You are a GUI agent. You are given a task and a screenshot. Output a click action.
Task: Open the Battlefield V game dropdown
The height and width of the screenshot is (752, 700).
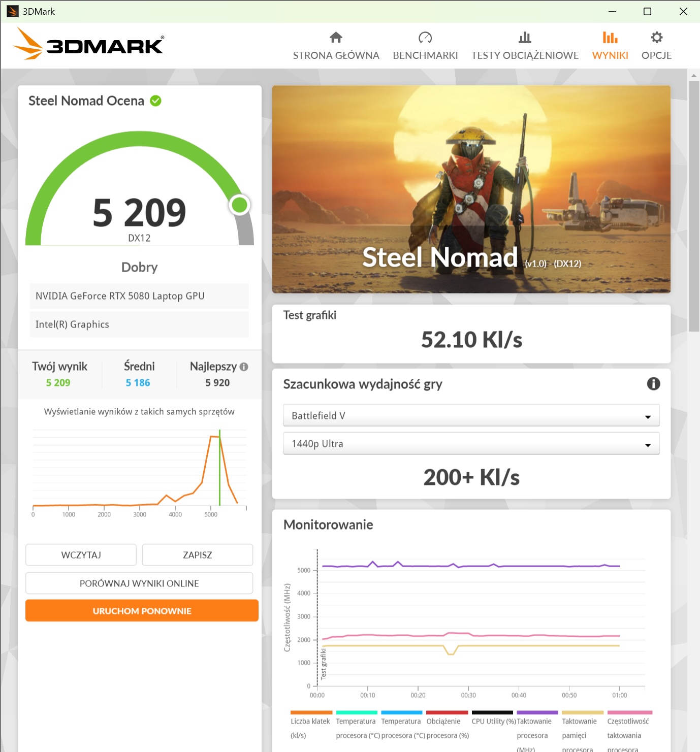[x=471, y=415]
